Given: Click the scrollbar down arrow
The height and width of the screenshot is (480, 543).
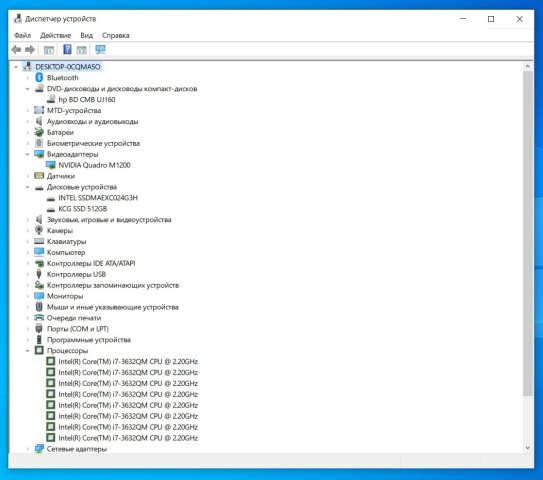Looking at the screenshot, I should click(527, 448).
